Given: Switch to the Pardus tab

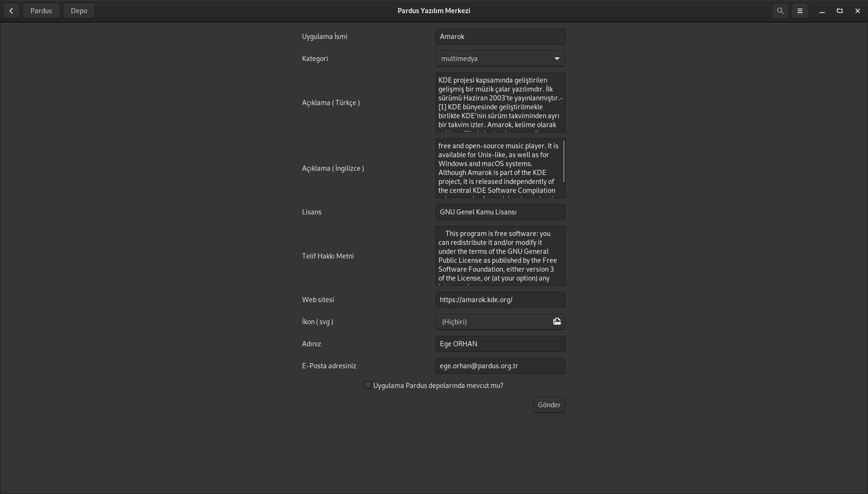Looking at the screenshot, I should coord(41,11).
